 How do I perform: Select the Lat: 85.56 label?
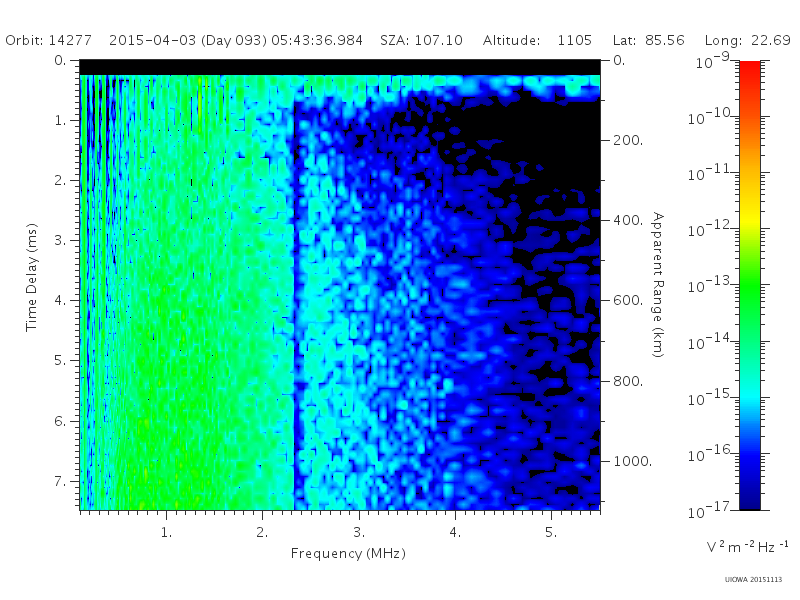coord(648,40)
